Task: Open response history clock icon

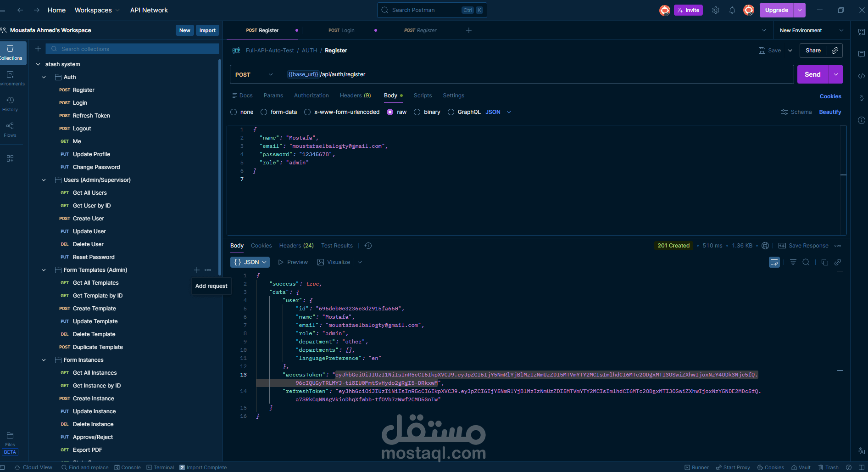Action: [368, 246]
